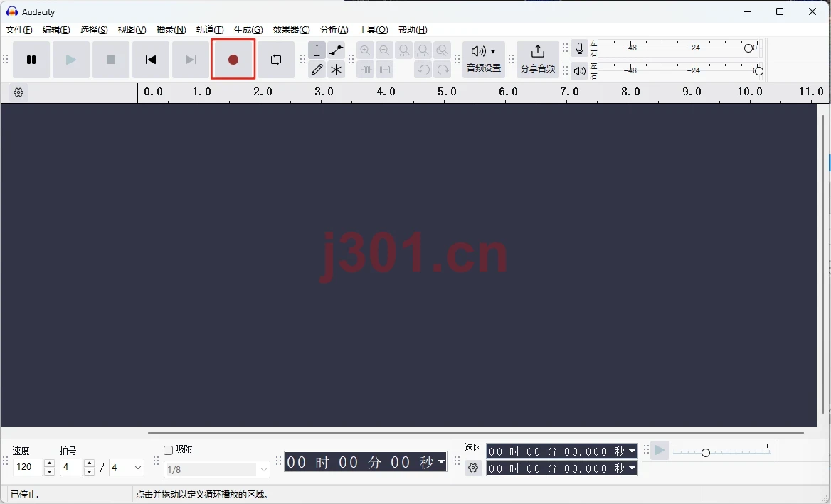Click the Redo arrow icon
The width and height of the screenshot is (831, 504).
click(x=442, y=70)
